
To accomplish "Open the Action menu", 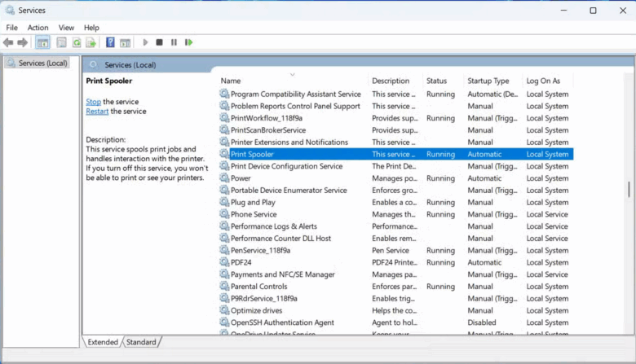I will (38, 28).
